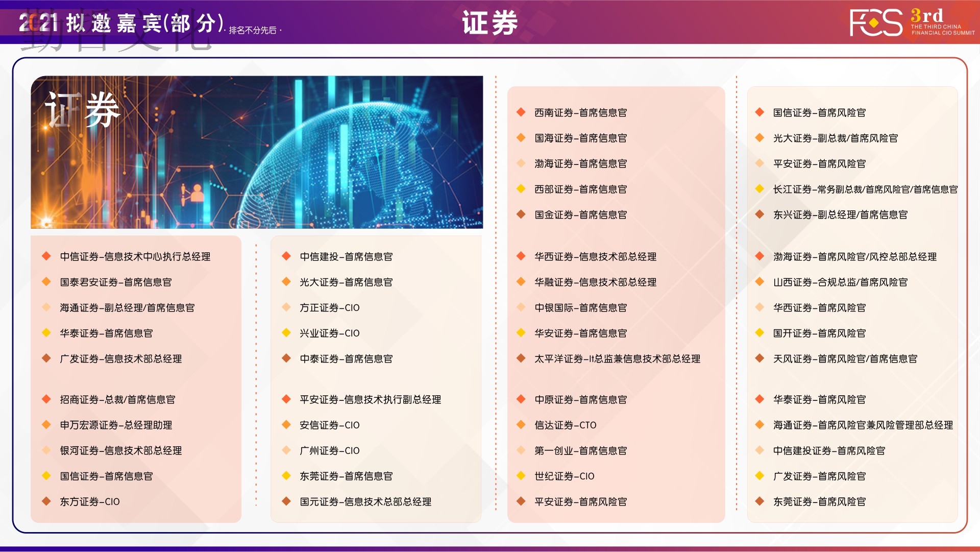Click 申万宏源证券-总经理助理
This screenshot has height=552, width=980.
[x=116, y=425]
